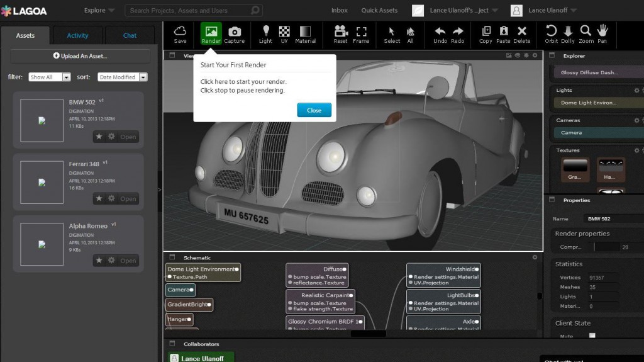Click the Copy tool icon
Image resolution: width=644 pixels, height=362 pixels.
(x=486, y=34)
